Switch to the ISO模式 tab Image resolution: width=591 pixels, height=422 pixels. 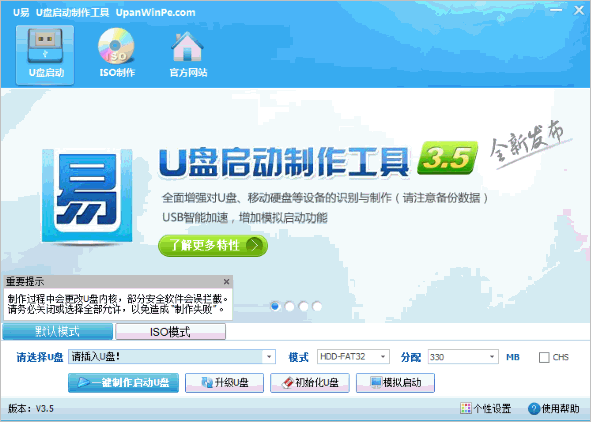(170, 332)
